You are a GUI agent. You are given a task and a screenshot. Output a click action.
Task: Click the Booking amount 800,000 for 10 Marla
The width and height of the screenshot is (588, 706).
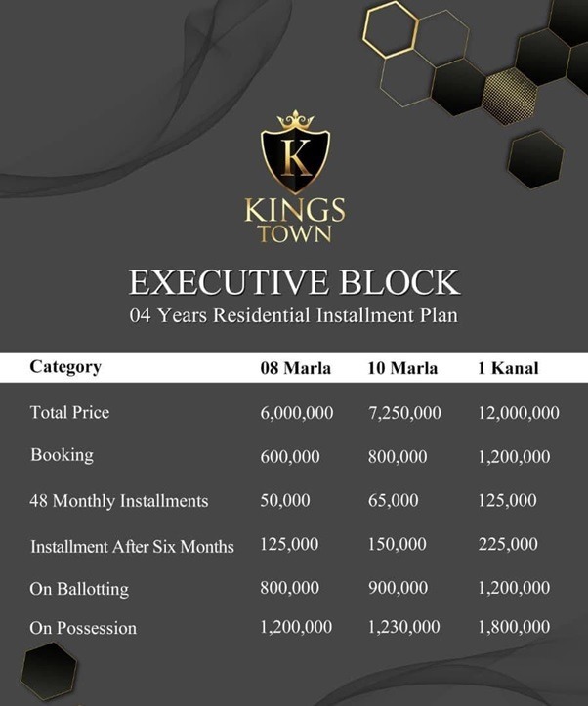click(398, 457)
